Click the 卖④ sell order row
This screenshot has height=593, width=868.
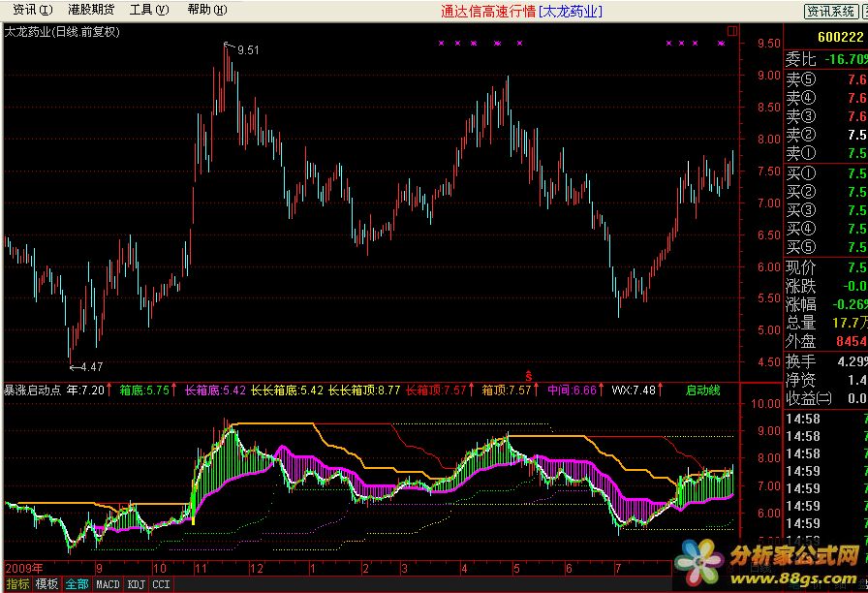826,98
